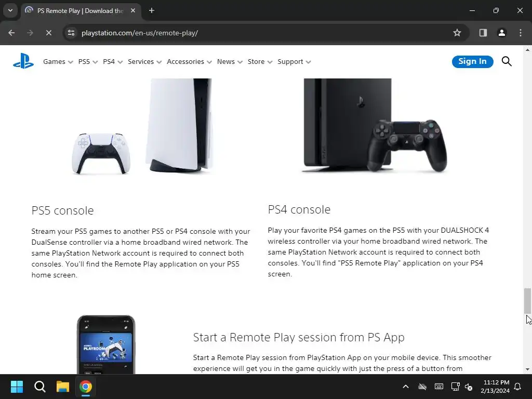The height and width of the screenshot is (399, 532).
Task: Open Windows taskbar search
Action: click(39, 387)
